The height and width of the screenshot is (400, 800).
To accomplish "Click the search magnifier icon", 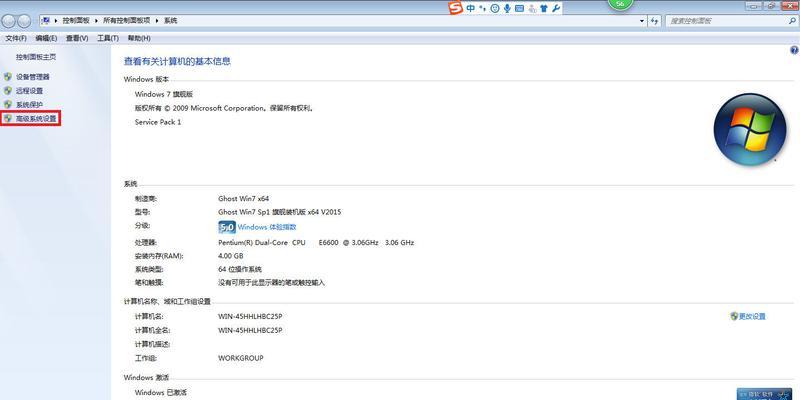I will (791, 21).
